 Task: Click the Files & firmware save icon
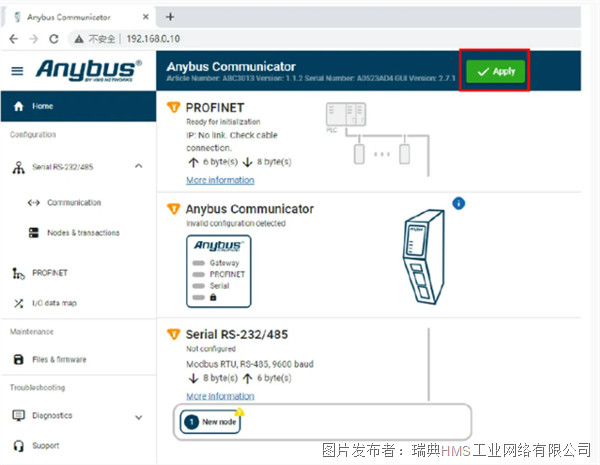tap(18, 359)
